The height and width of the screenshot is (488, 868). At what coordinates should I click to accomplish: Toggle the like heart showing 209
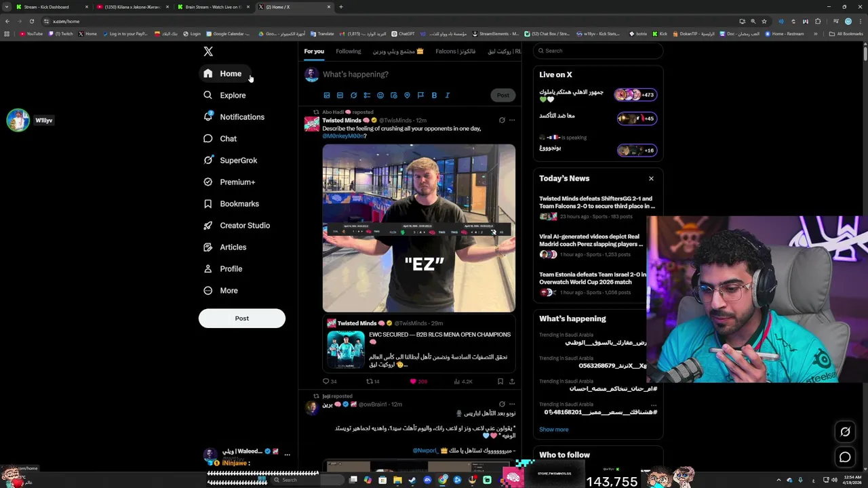[x=418, y=382]
